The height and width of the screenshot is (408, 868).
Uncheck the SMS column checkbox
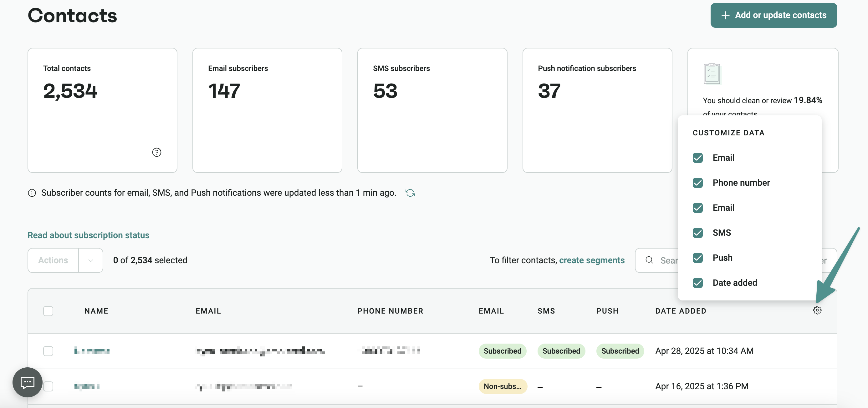[697, 233]
